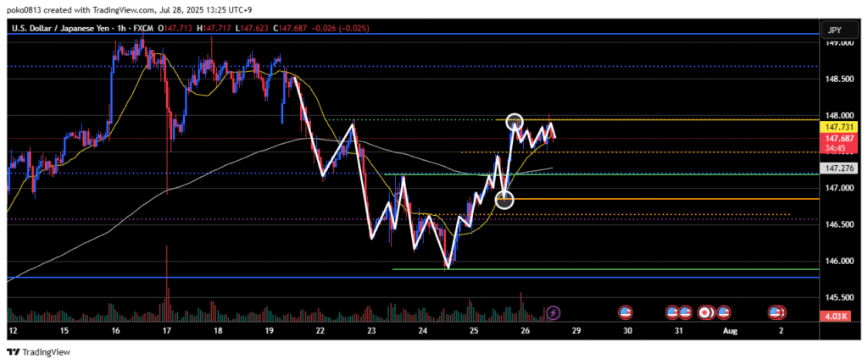Select the yellow 147.731 price label

(837, 126)
